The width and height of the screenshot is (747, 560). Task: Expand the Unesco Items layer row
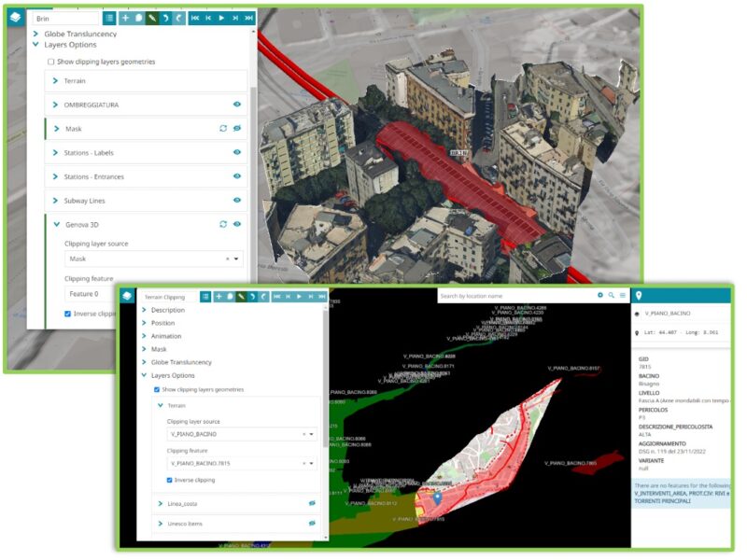click(x=160, y=524)
